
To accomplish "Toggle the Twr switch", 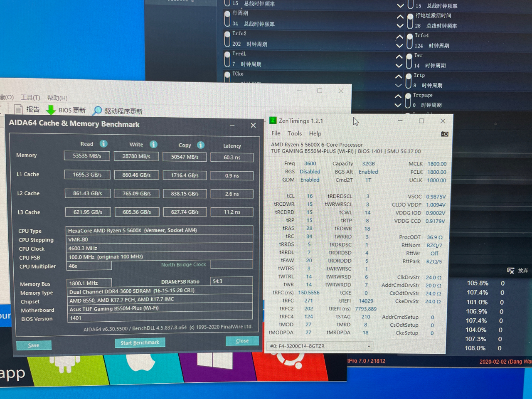I will pyautogui.click(x=409, y=61).
